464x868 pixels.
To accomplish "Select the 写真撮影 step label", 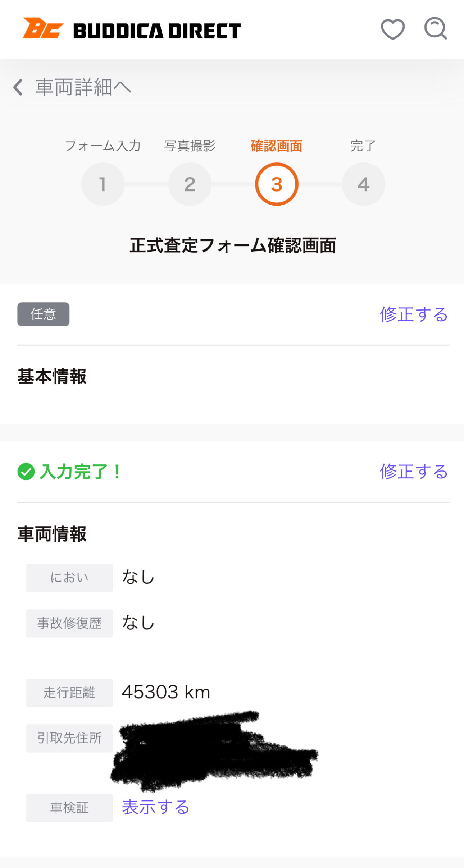I will [190, 146].
